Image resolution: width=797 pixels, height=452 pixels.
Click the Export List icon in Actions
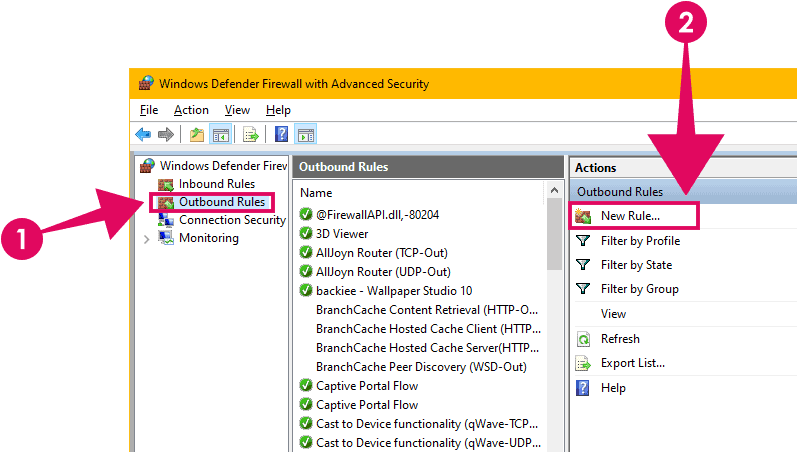583,363
